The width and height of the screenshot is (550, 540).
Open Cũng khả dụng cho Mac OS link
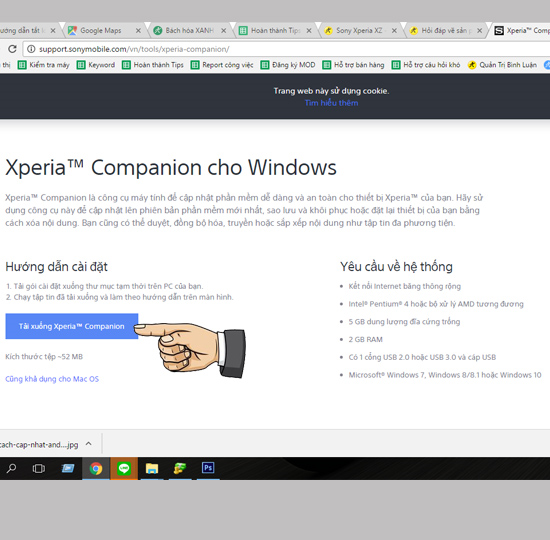pyautogui.click(x=52, y=379)
